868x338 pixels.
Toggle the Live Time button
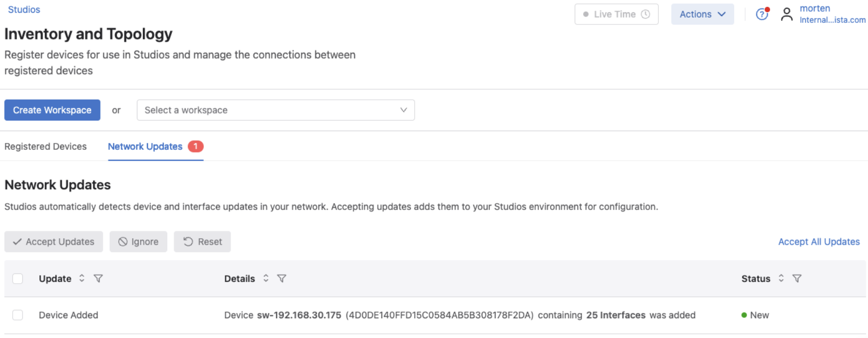coord(616,14)
